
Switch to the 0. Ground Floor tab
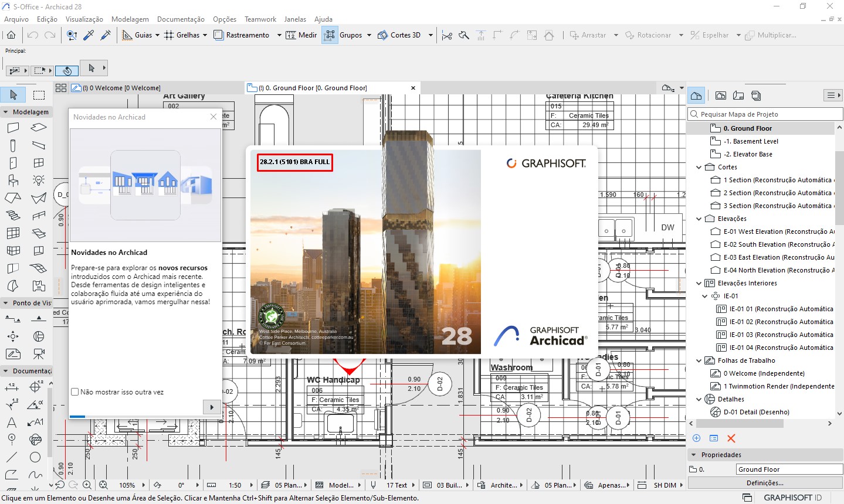[331, 88]
